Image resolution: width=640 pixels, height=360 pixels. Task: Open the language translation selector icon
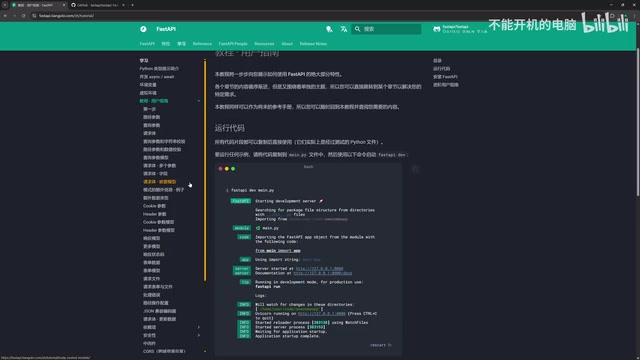(x=344, y=29)
